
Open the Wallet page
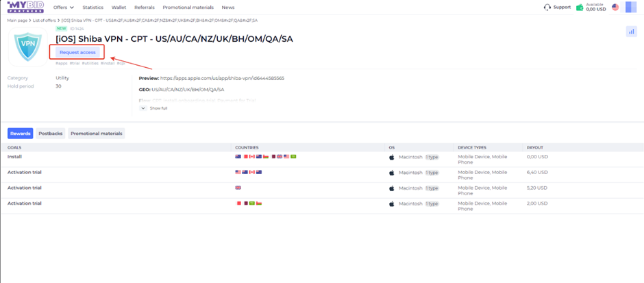119,8
